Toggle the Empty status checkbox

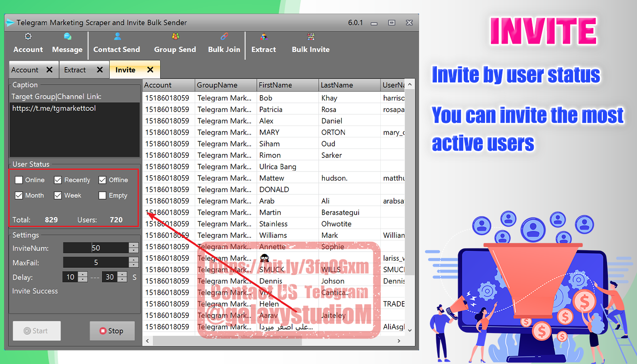point(102,196)
